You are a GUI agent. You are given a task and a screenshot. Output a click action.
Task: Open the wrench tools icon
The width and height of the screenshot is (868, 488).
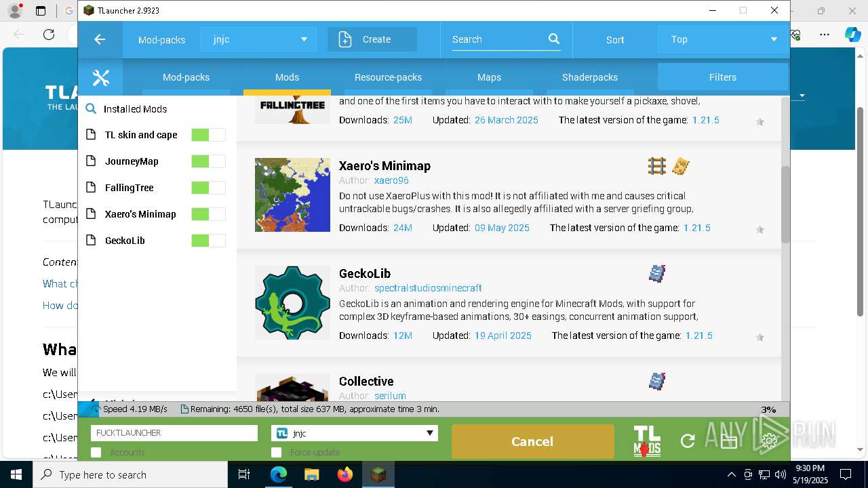100,78
